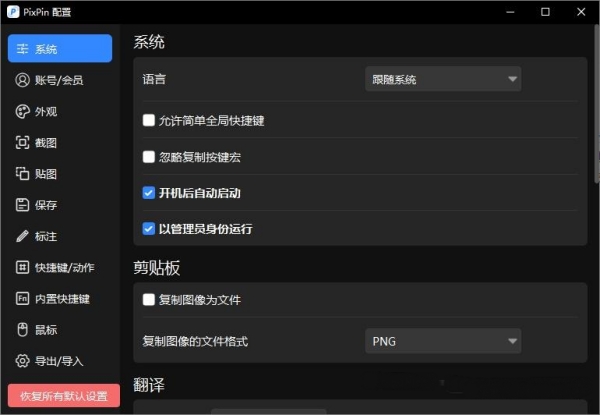打开“外观”调色板图标

22,111
